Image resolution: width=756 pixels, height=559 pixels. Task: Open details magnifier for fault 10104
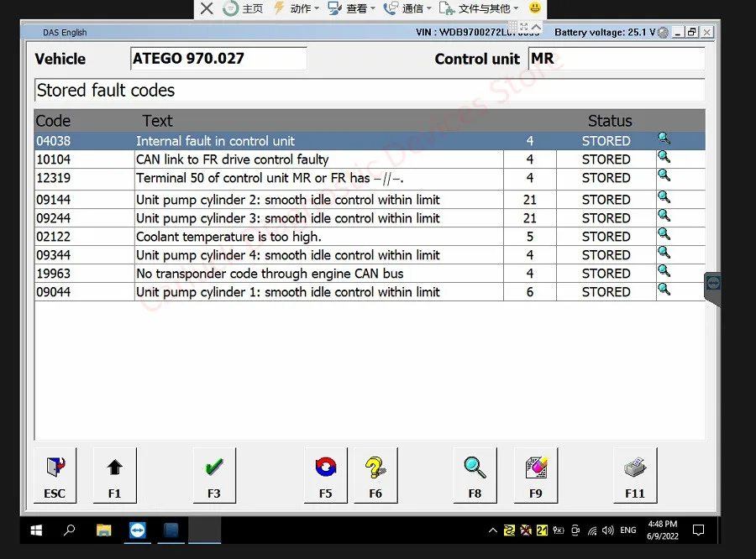click(664, 157)
